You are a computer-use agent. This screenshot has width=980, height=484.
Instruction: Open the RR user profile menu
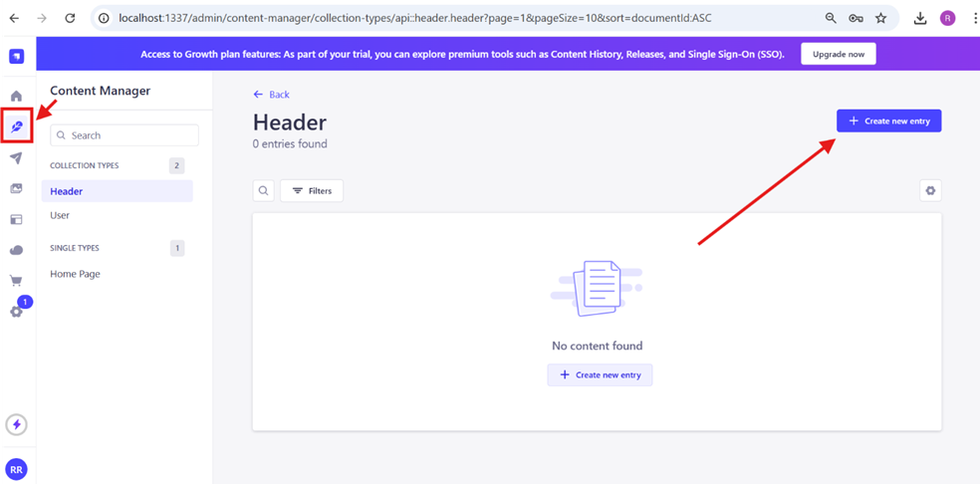[x=17, y=469]
